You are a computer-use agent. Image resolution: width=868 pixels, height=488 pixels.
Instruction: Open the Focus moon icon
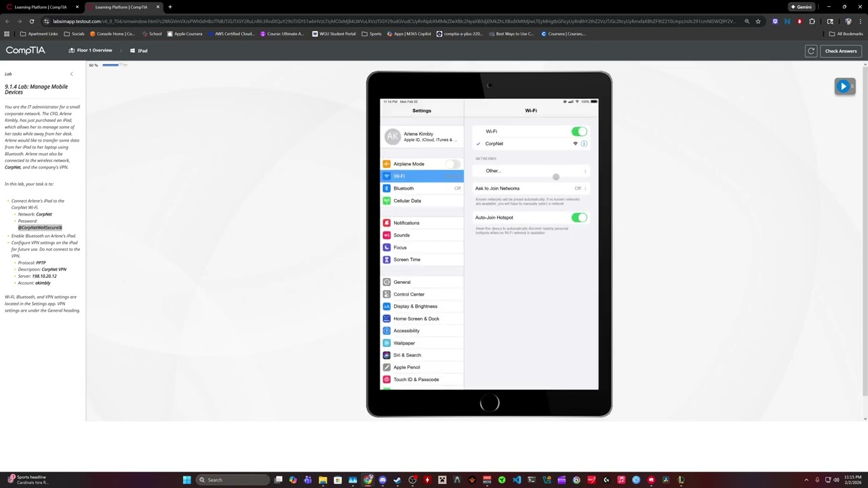coord(387,247)
